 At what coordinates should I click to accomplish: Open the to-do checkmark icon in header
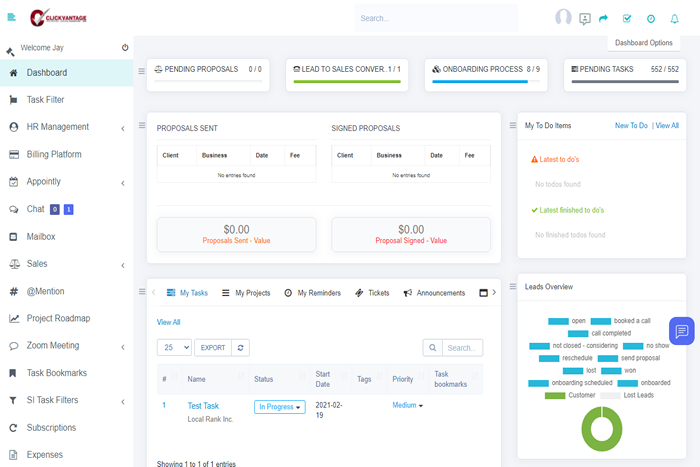[x=627, y=18]
